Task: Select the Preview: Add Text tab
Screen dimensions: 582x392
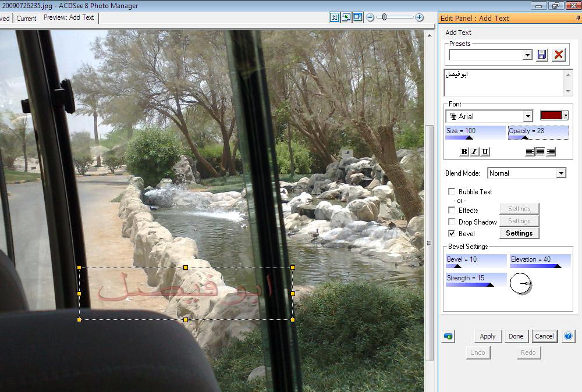Action: 69,17
